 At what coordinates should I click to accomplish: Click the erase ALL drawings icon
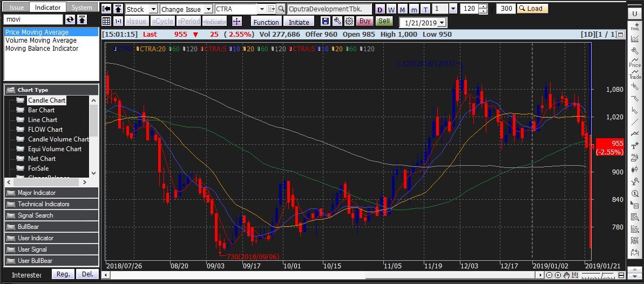coord(635,157)
